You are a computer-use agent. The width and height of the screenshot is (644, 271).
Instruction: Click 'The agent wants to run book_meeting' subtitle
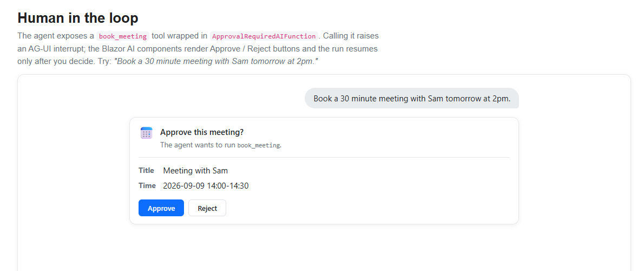click(221, 145)
